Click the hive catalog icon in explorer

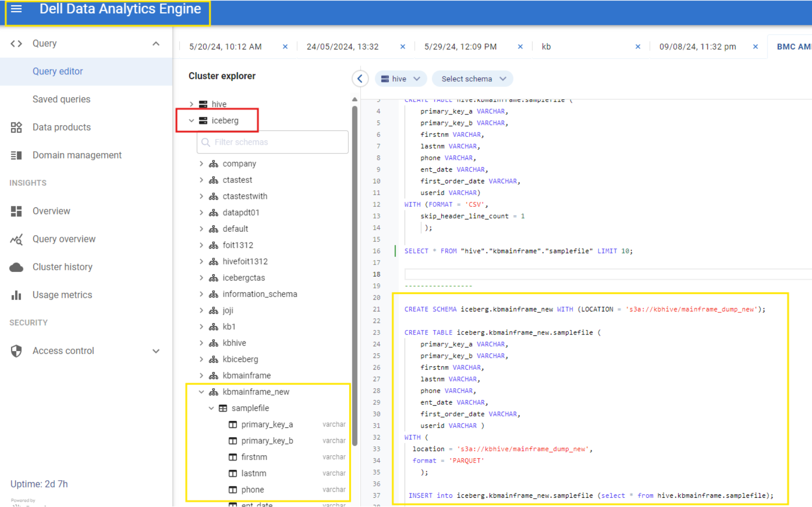click(x=203, y=104)
